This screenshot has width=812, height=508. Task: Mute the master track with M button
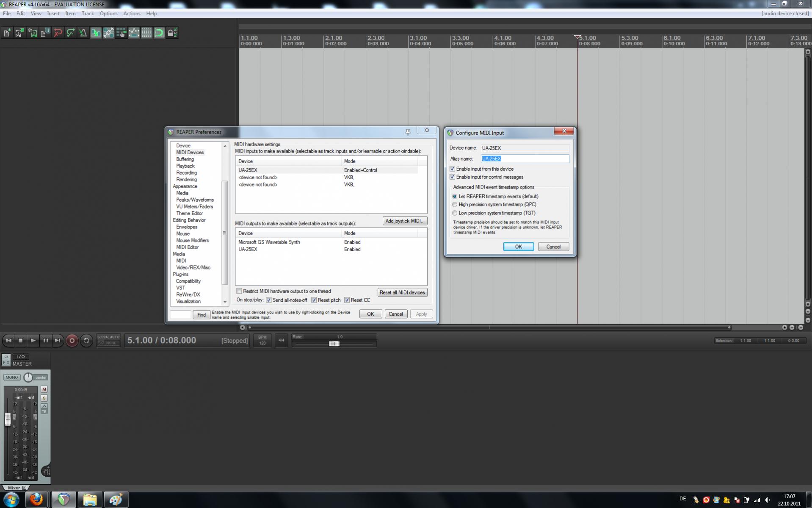pyautogui.click(x=44, y=389)
